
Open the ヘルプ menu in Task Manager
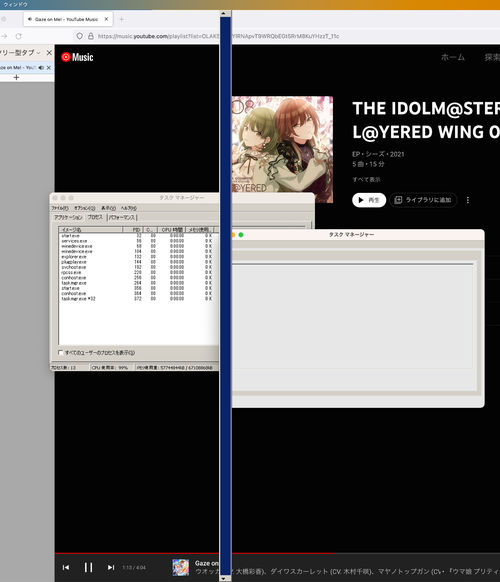(x=128, y=208)
